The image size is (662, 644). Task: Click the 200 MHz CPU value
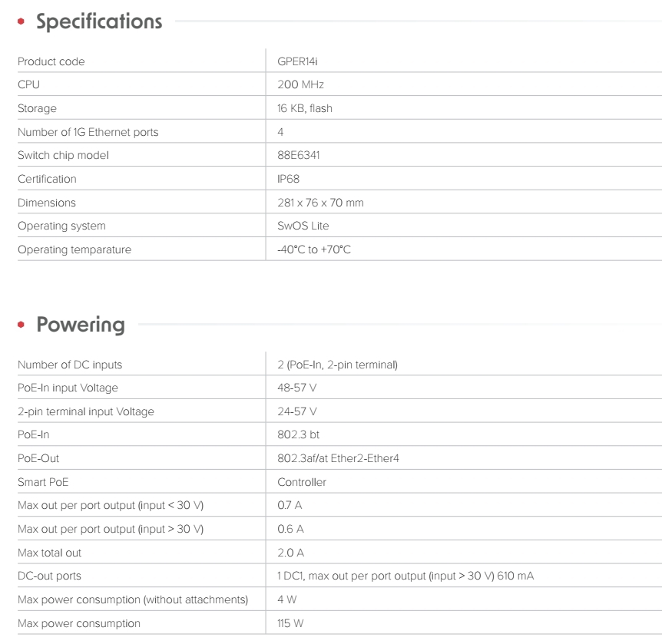tap(296, 84)
